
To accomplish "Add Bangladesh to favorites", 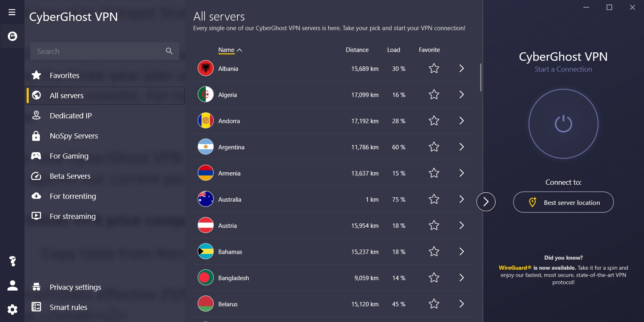I will tap(434, 278).
